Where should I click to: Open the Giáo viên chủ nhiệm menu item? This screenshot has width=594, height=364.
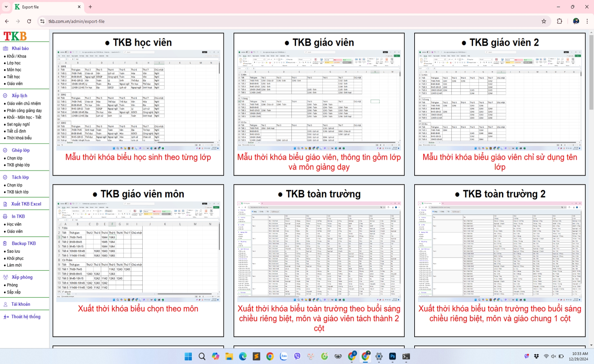click(x=24, y=104)
